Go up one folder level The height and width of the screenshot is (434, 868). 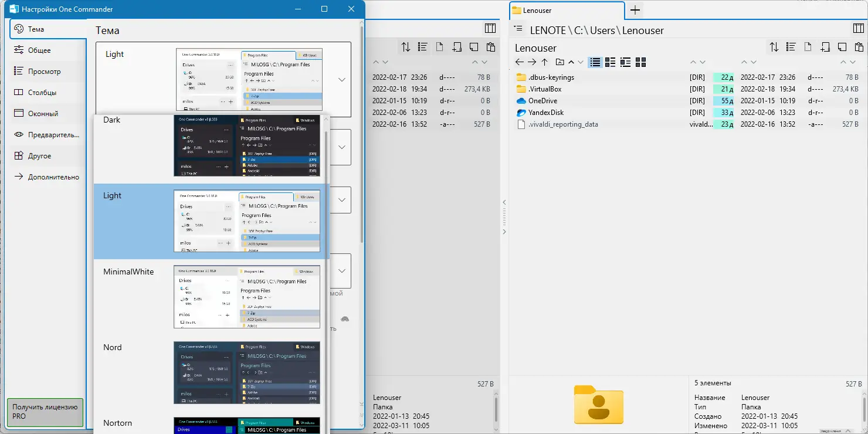tap(544, 62)
